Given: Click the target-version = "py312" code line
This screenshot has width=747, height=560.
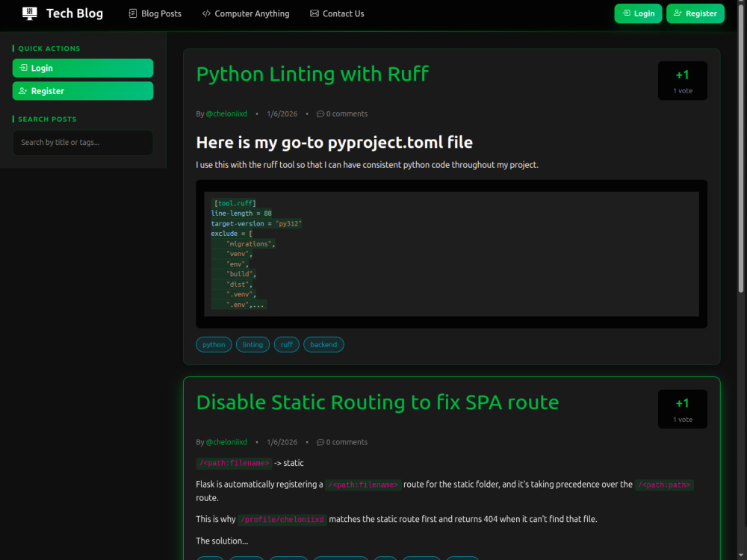Looking at the screenshot, I should [x=257, y=224].
